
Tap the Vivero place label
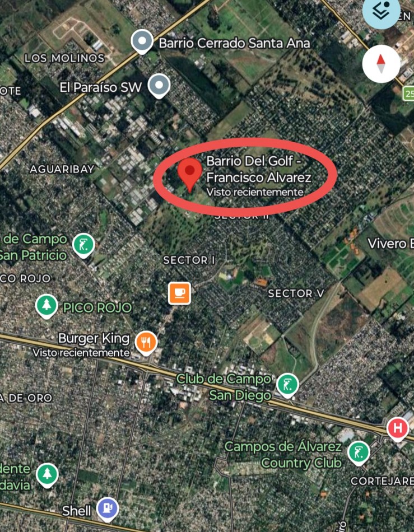click(x=390, y=244)
